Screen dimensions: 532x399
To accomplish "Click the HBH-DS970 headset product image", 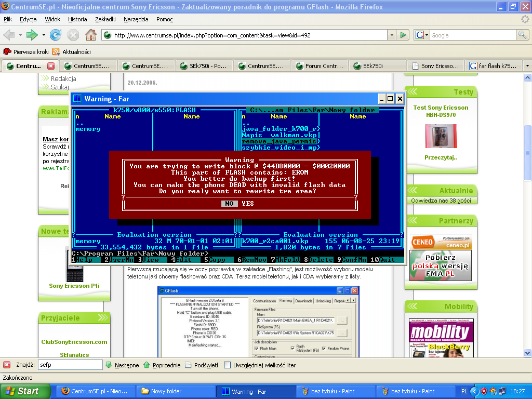I will click(x=441, y=136).
